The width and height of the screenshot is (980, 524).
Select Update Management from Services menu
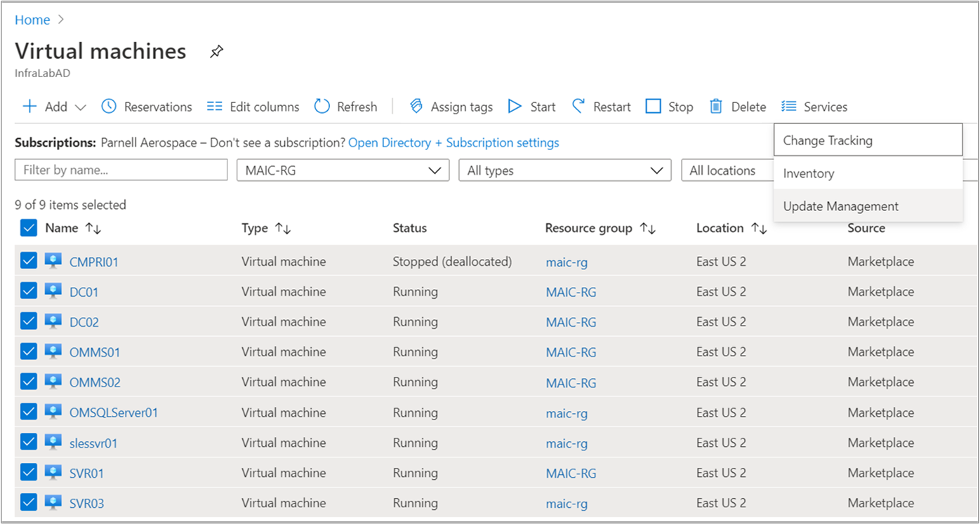click(x=868, y=206)
